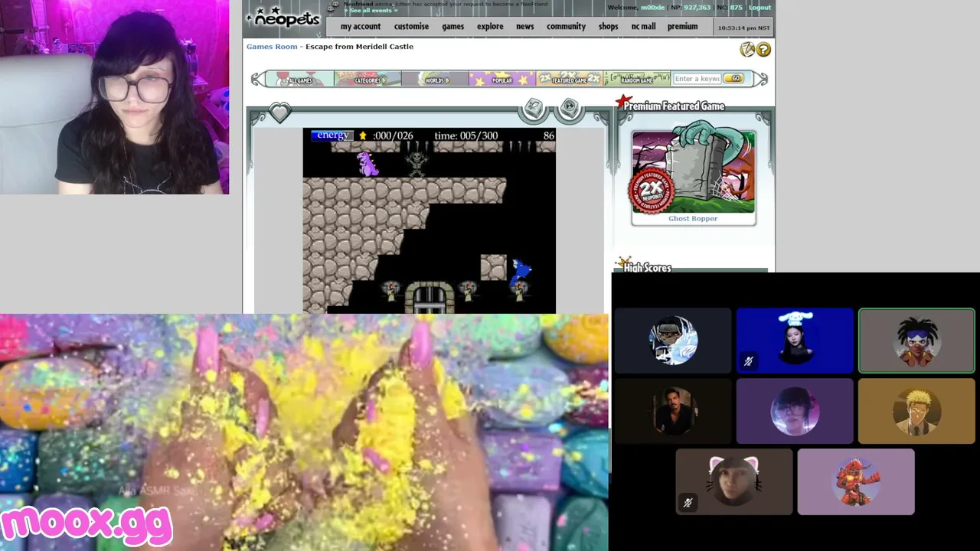
Task: Select the Random Game tab
Action: pos(637,79)
